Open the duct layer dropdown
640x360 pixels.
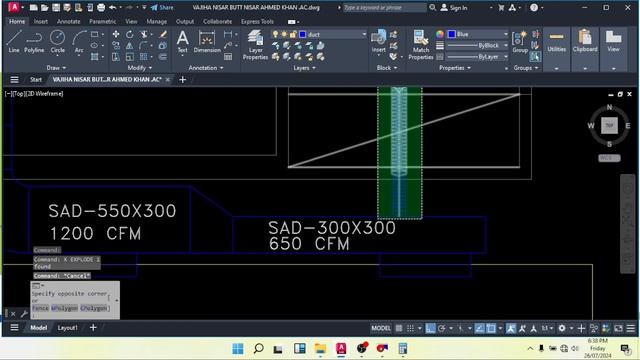click(x=364, y=34)
